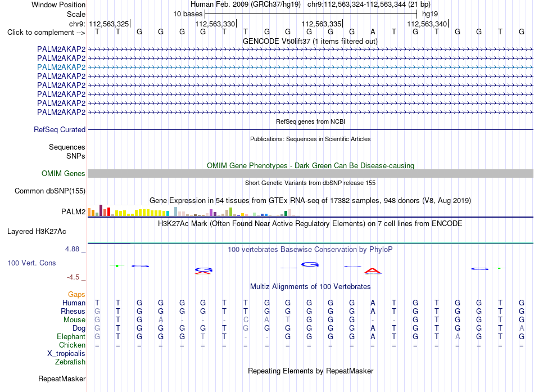Click the light blue PALM2AKAP2 transcript label
This screenshot has height=392, width=534.
click(x=61, y=67)
